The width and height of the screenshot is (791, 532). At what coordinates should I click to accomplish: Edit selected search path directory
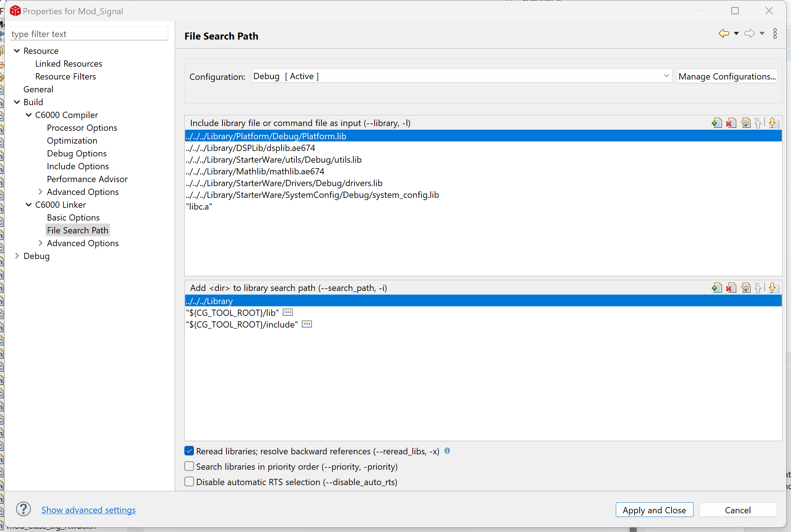click(746, 288)
